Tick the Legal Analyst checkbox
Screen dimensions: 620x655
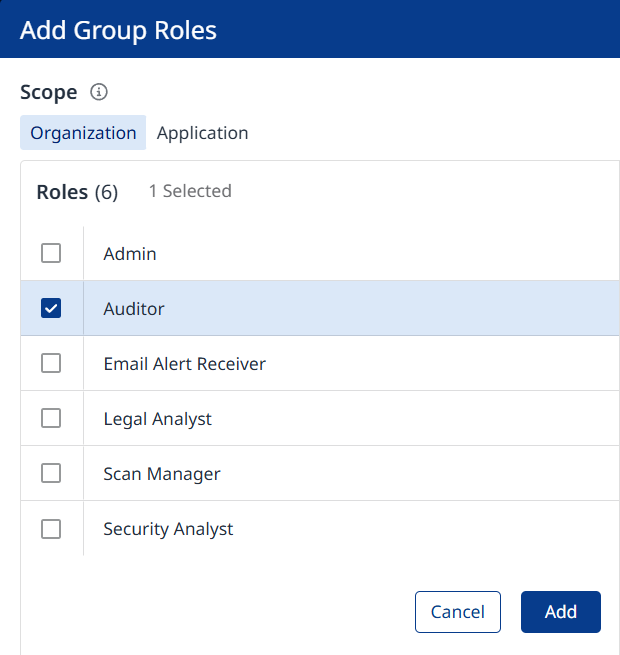51,419
